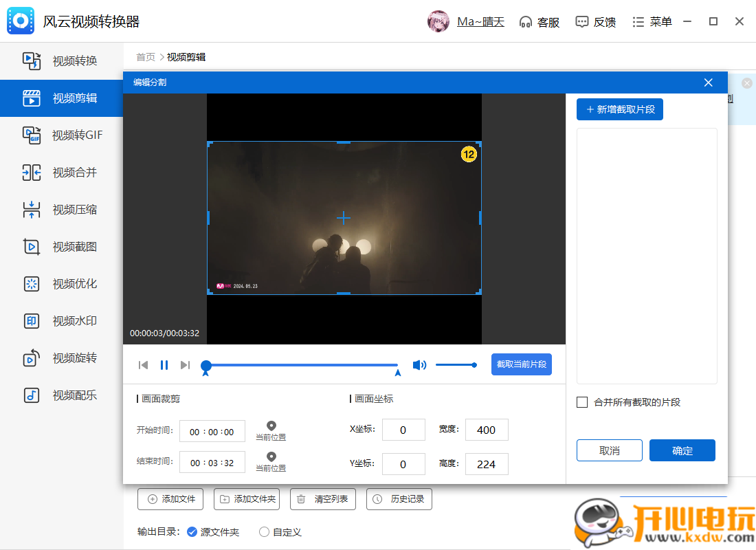Click 新增截取片段 to add a clip
The width and height of the screenshot is (756, 550).
point(619,109)
